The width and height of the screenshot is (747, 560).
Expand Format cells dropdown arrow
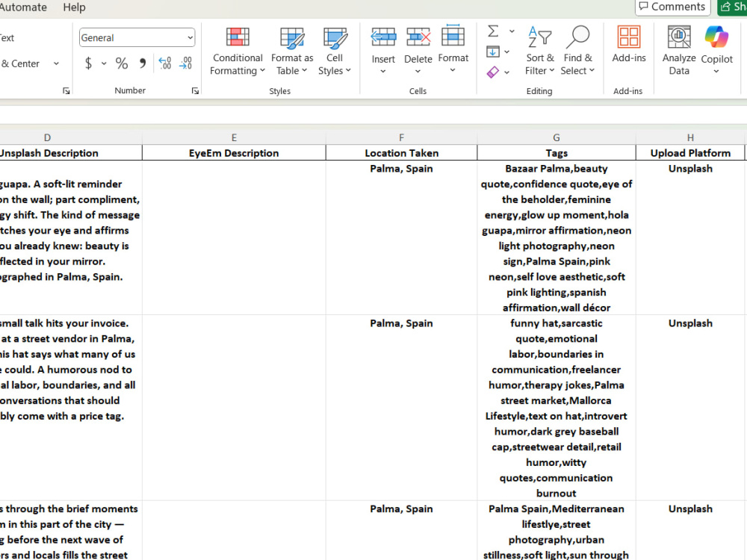tap(453, 70)
